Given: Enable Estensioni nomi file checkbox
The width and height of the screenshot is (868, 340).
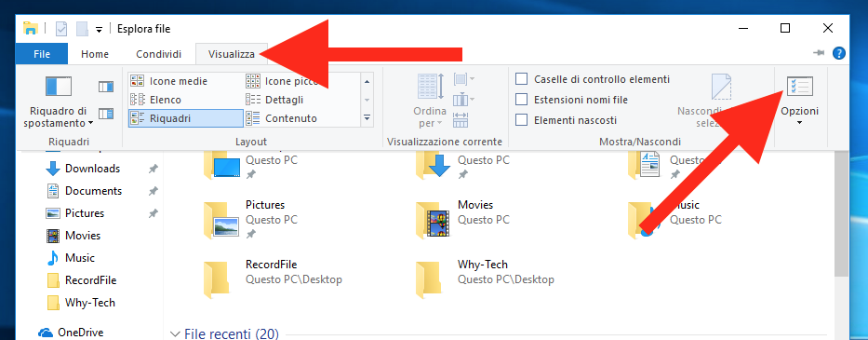Looking at the screenshot, I should coord(522,100).
